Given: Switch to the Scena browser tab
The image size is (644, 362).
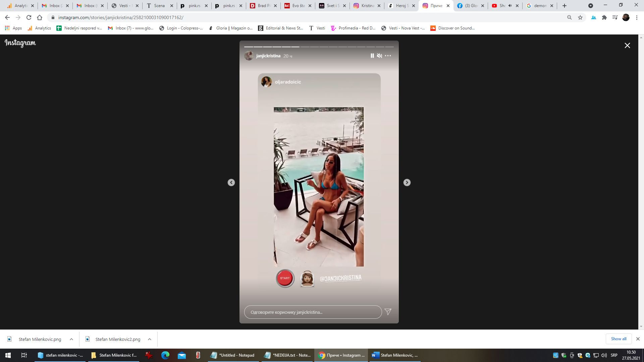Looking at the screenshot, I should click(159, 6).
